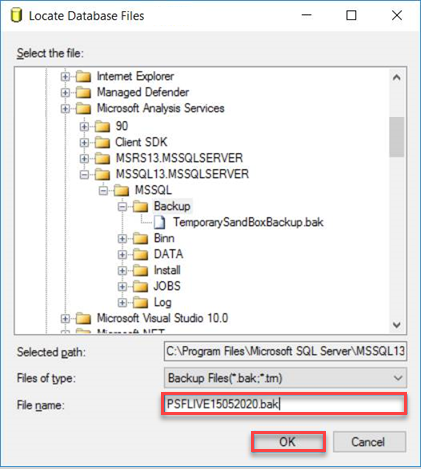Expand the Log folder node

pos(122,302)
